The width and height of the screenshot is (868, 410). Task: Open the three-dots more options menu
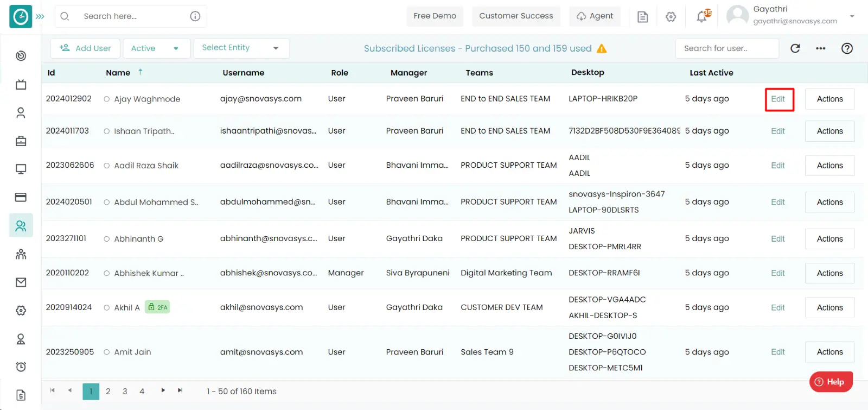tap(820, 48)
